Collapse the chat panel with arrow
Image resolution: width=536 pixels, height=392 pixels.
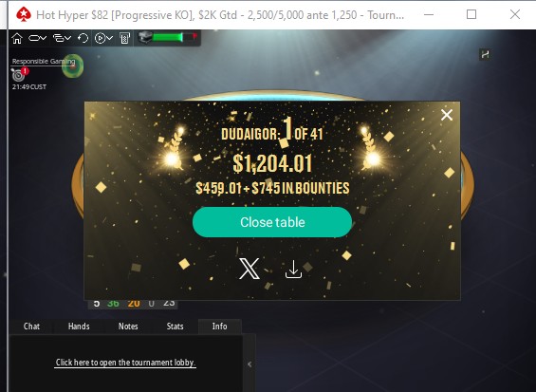[x=250, y=364]
